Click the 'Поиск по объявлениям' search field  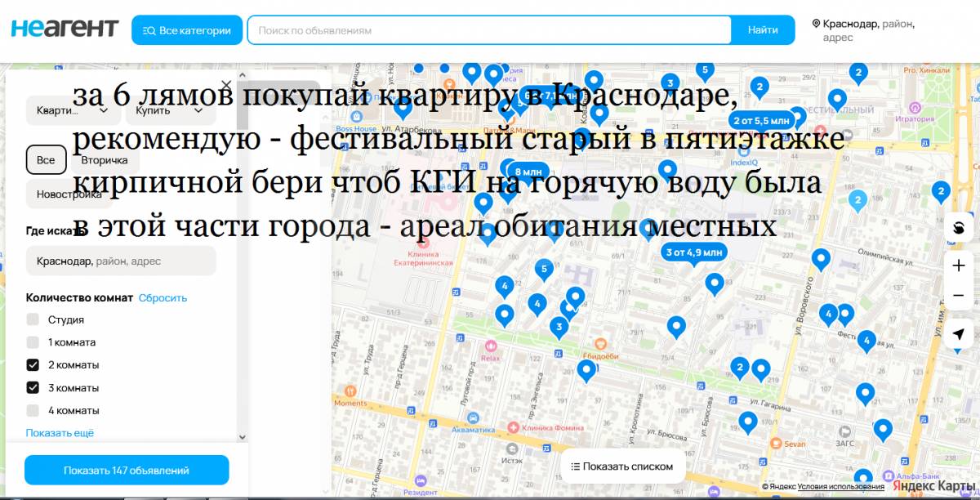tap(490, 29)
